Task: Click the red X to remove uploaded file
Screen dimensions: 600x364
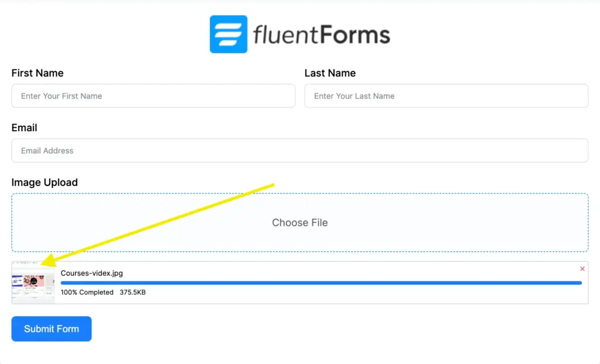Action: point(582,269)
